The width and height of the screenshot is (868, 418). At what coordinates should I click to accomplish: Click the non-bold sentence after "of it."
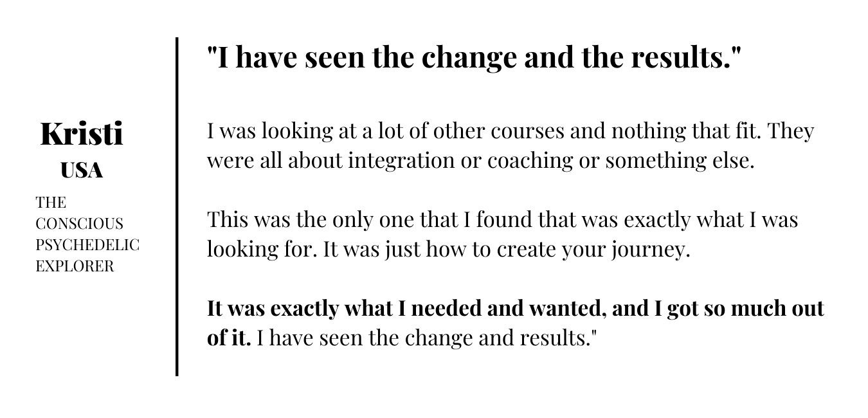point(427,338)
